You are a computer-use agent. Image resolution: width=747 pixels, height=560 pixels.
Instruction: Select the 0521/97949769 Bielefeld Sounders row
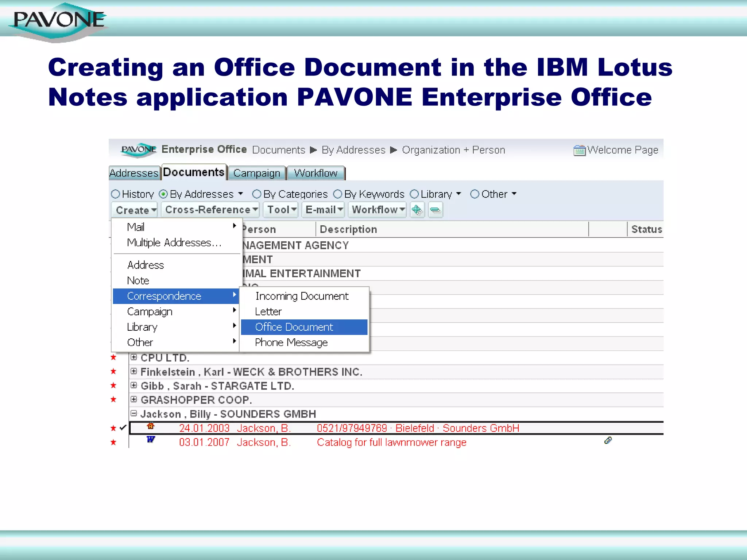point(396,428)
